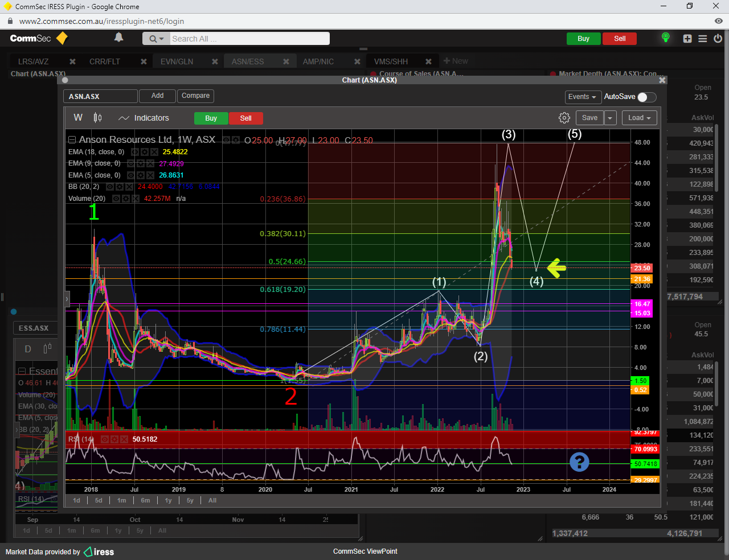Viewport: 729px width, 560px height.
Task: Click the green lightbulb ideas icon
Action: point(665,38)
